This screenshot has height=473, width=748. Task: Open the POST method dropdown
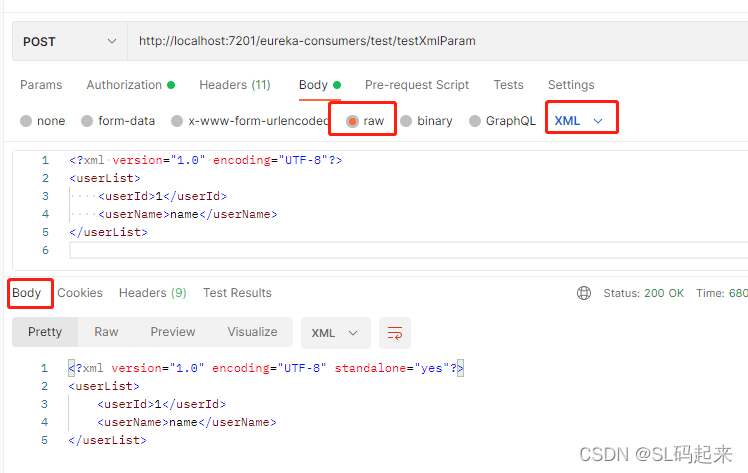click(68, 41)
